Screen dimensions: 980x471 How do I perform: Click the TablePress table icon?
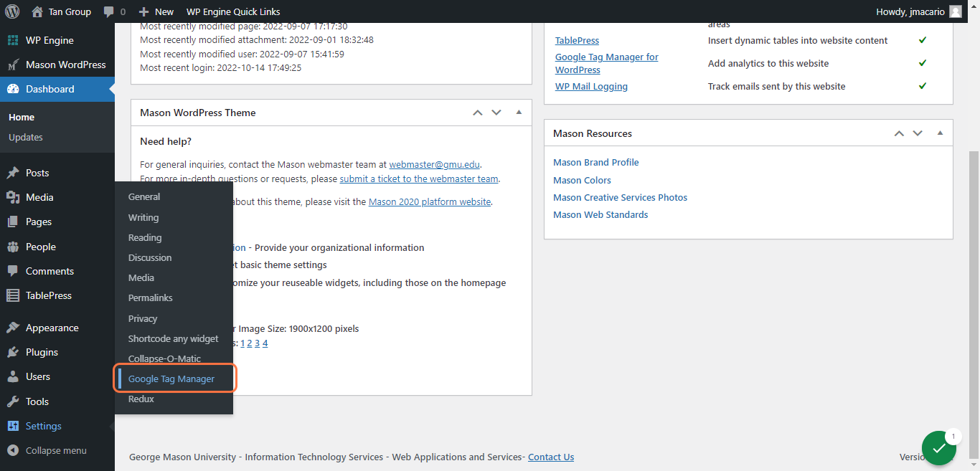(x=13, y=295)
